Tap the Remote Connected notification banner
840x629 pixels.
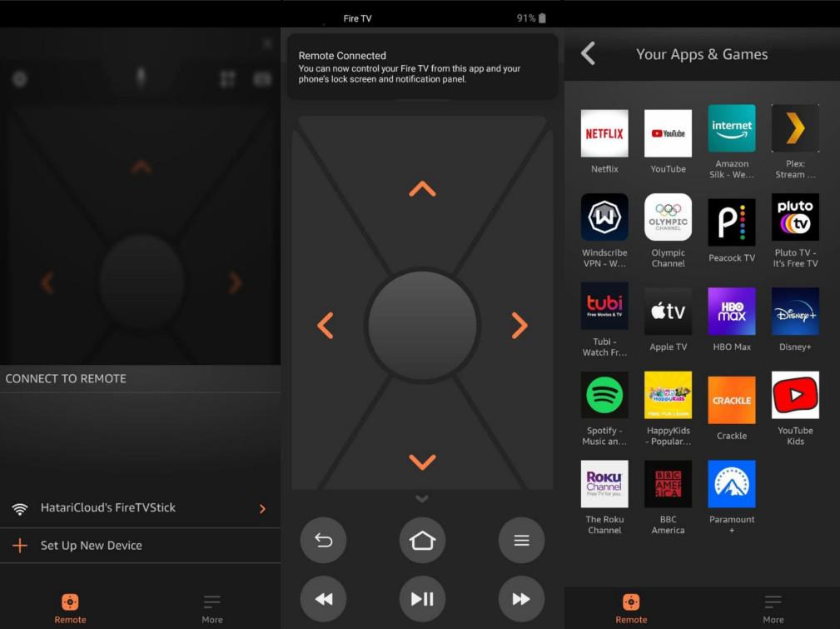(x=422, y=67)
